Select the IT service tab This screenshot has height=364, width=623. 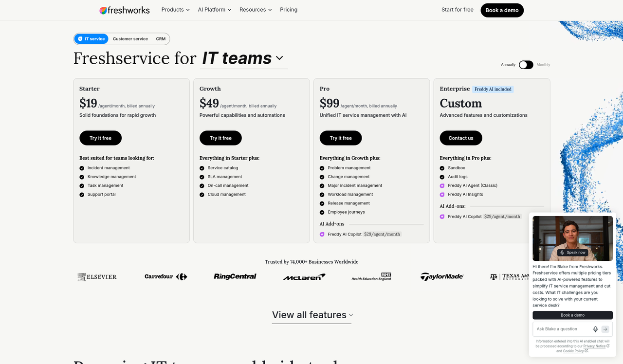click(92, 39)
